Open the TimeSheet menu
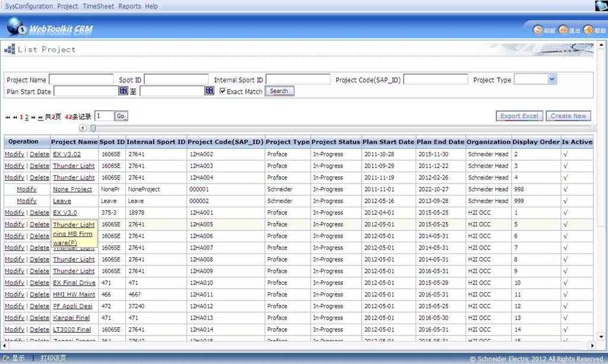608x364 pixels. tap(99, 6)
